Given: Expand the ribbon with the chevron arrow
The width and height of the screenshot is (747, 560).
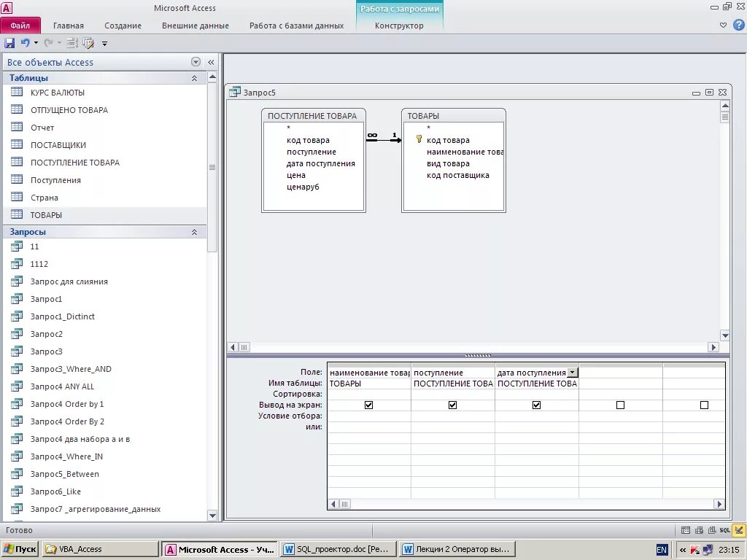Looking at the screenshot, I should 723,26.
